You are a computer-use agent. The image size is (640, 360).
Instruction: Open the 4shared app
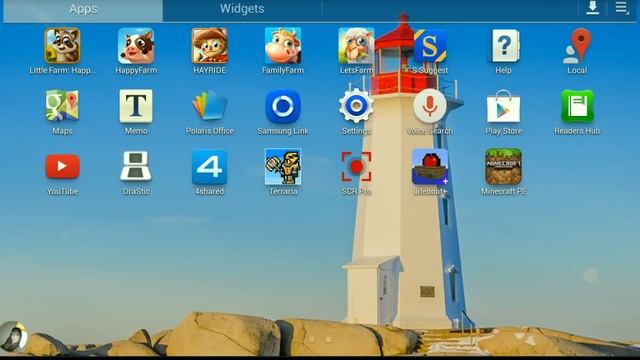(x=209, y=167)
